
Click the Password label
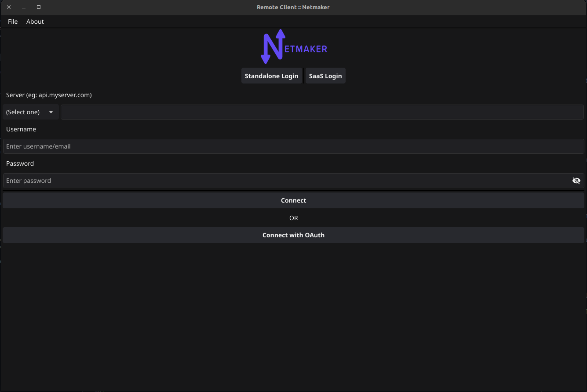(x=20, y=163)
